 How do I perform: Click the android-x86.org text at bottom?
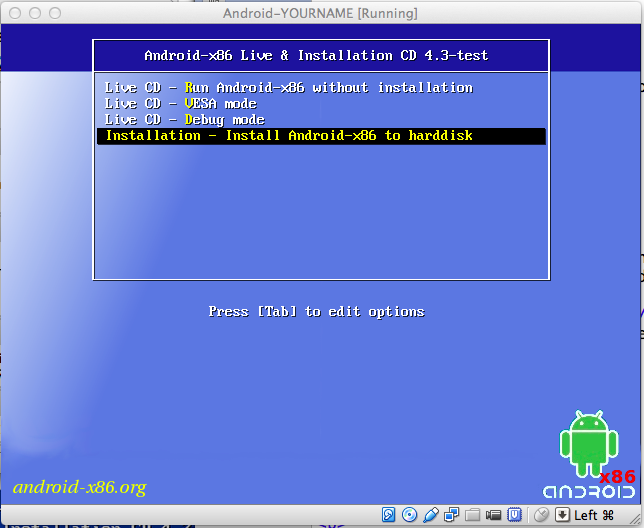(x=80, y=487)
